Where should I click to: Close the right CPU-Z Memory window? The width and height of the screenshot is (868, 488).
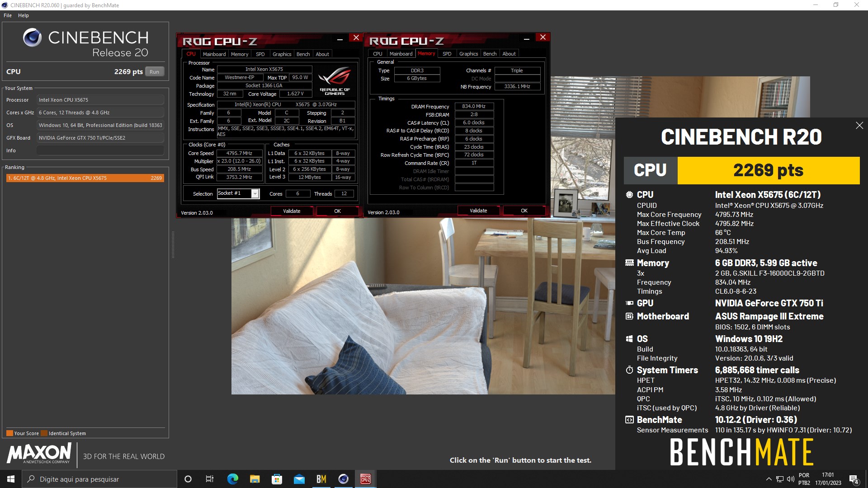pyautogui.click(x=543, y=38)
